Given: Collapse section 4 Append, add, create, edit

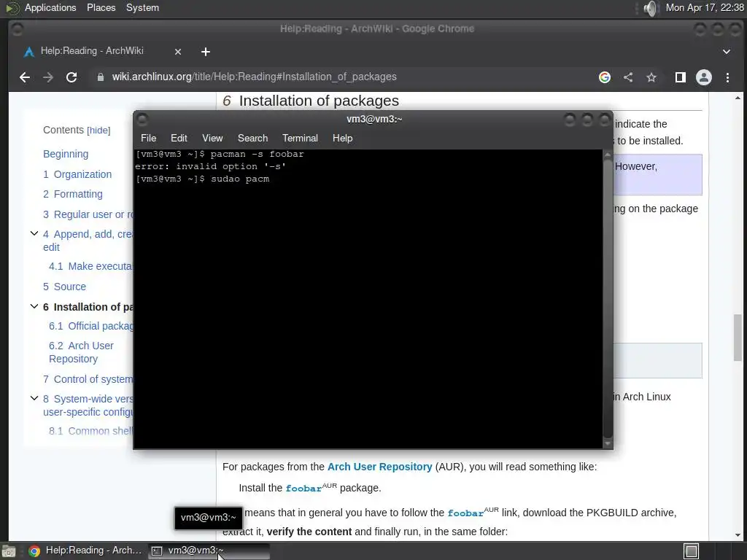Looking at the screenshot, I should 34,233.
